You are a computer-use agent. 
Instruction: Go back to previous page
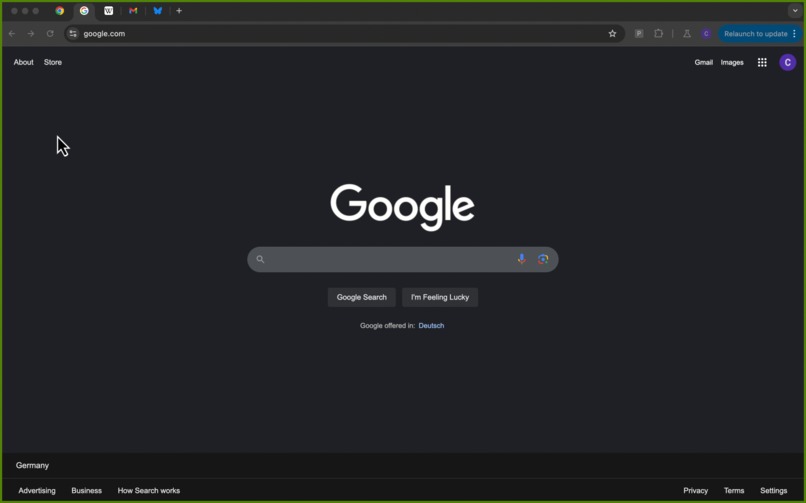tap(12, 34)
